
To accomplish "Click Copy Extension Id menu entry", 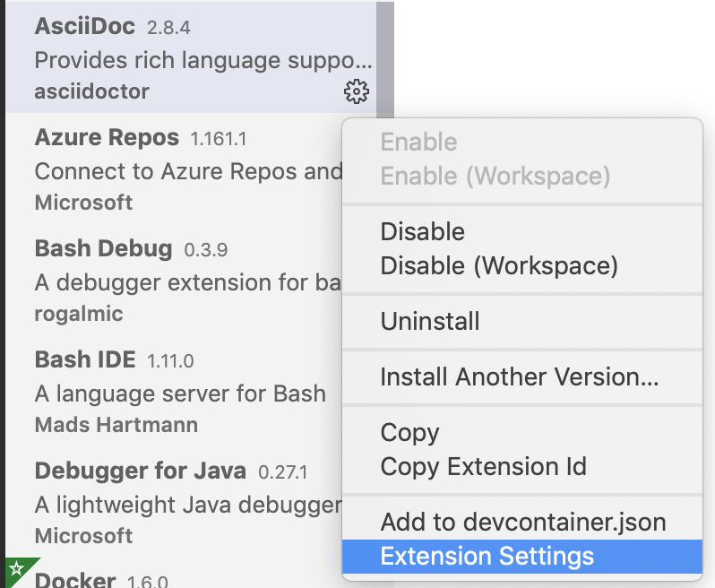I will click(483, 466).
